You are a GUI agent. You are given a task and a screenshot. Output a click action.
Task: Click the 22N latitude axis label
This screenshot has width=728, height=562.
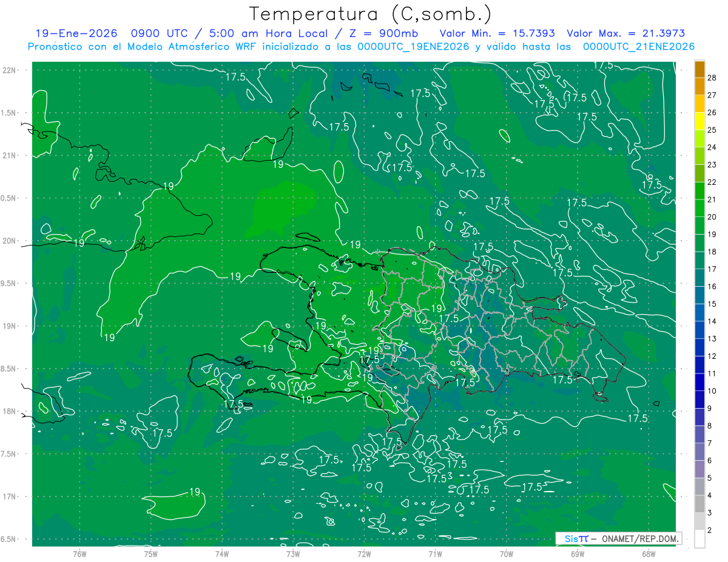9,70
